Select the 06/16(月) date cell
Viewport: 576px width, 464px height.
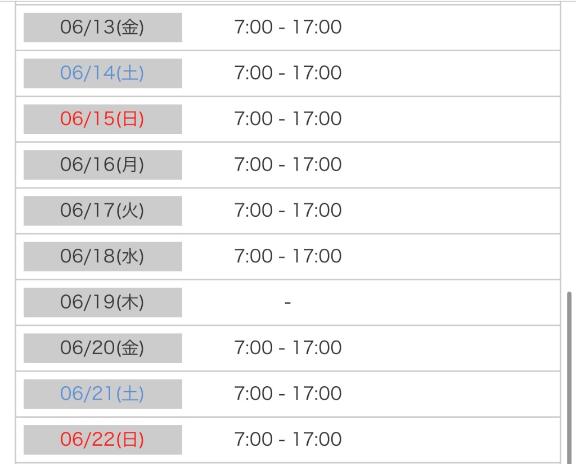[x=103, y=165]
